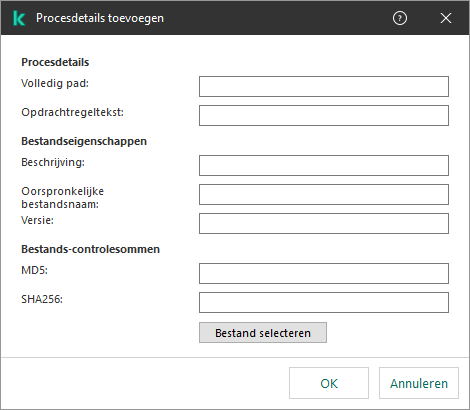The image size is (470, 410).
Task: Confirm with the OK button
Action: (x=329, y=383)
